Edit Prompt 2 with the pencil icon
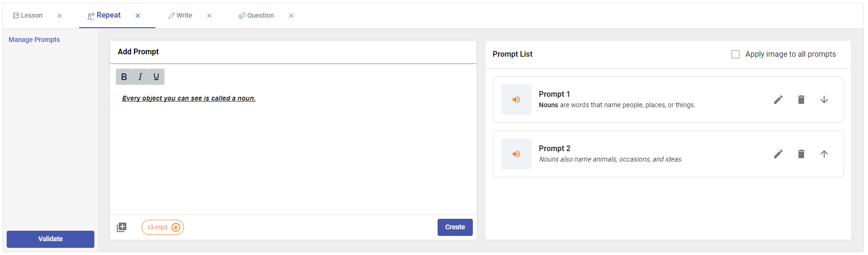 point(778,154)
